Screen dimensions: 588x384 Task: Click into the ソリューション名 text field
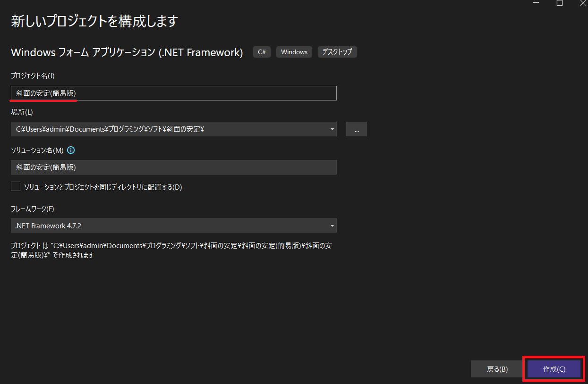tap(173, 167)
